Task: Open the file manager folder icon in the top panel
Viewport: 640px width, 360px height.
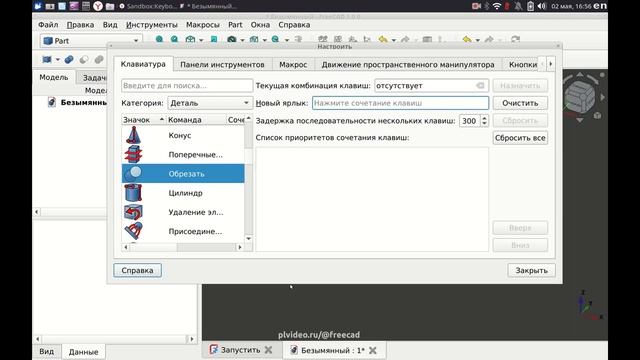Action: (110, 6)
